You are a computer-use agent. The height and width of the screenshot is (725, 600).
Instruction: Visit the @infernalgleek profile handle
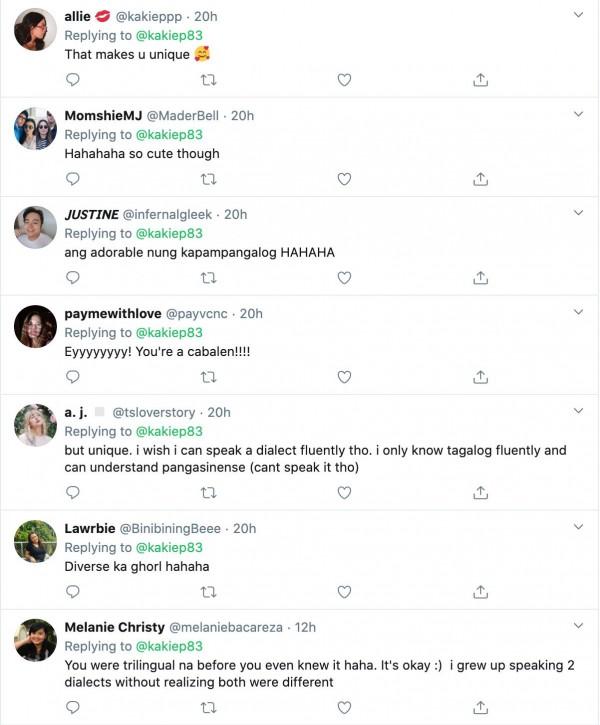pos(168,214)
